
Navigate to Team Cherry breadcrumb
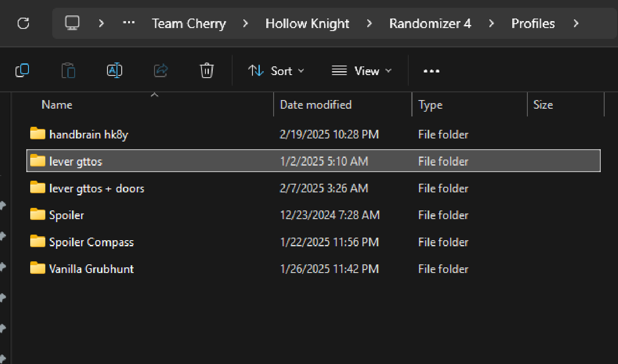point(189,23)
